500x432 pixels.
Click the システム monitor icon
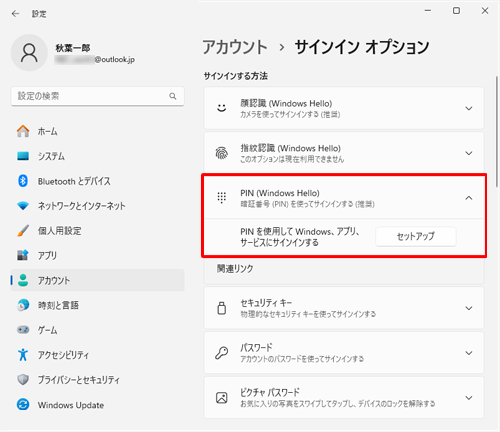tap(23, 156)
